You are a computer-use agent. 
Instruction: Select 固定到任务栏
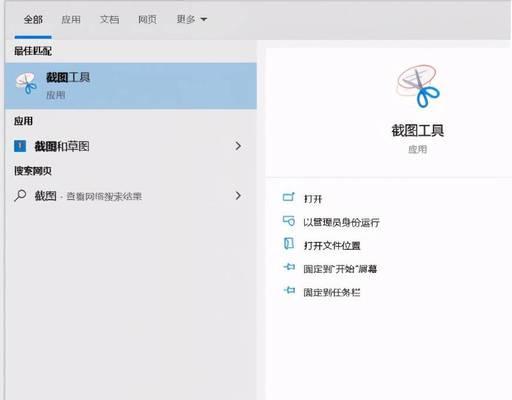[x=331, y=292]
